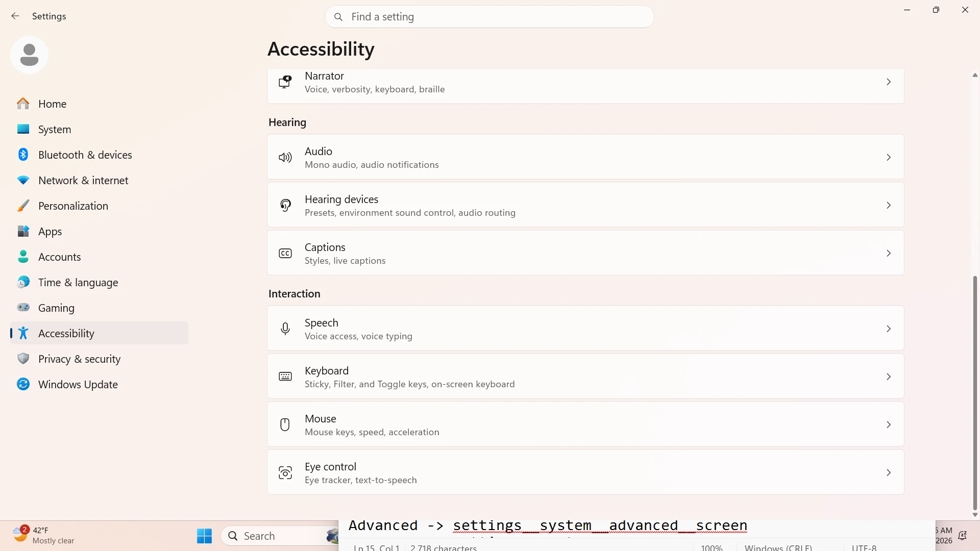Screen dimensions: 980x551
Task: Go to Home settings page
Action: click(x=99, y=104)
